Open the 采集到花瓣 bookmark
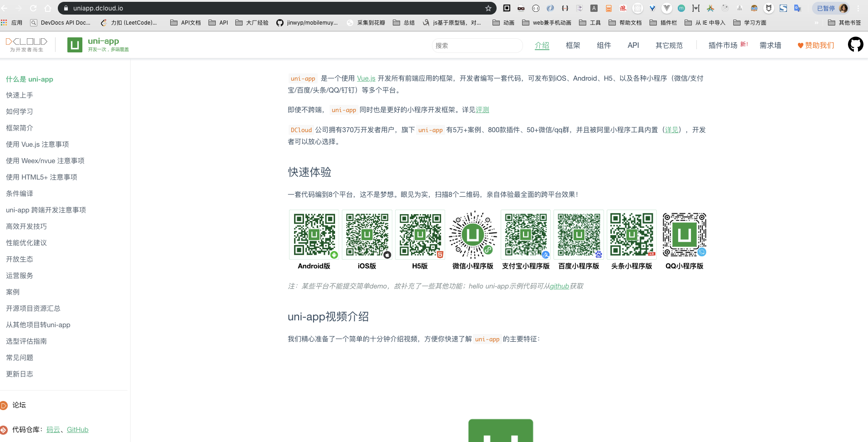868x442 pixels. (366, 22)
